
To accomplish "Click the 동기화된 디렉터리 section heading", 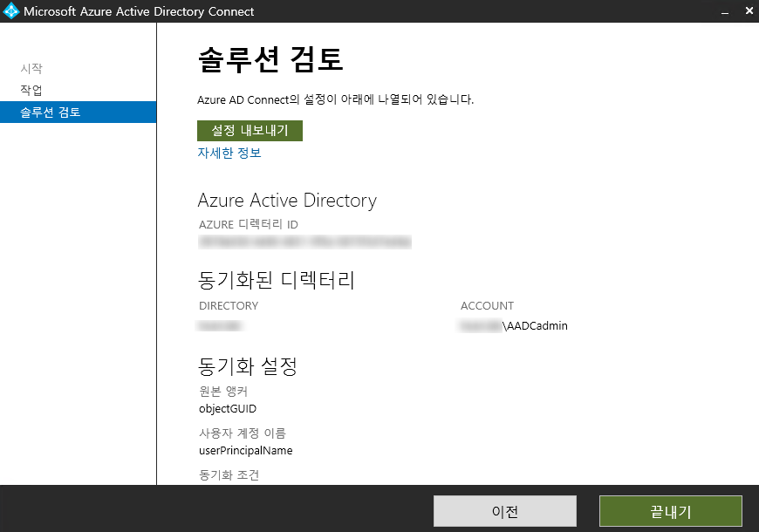I will 277,280.
